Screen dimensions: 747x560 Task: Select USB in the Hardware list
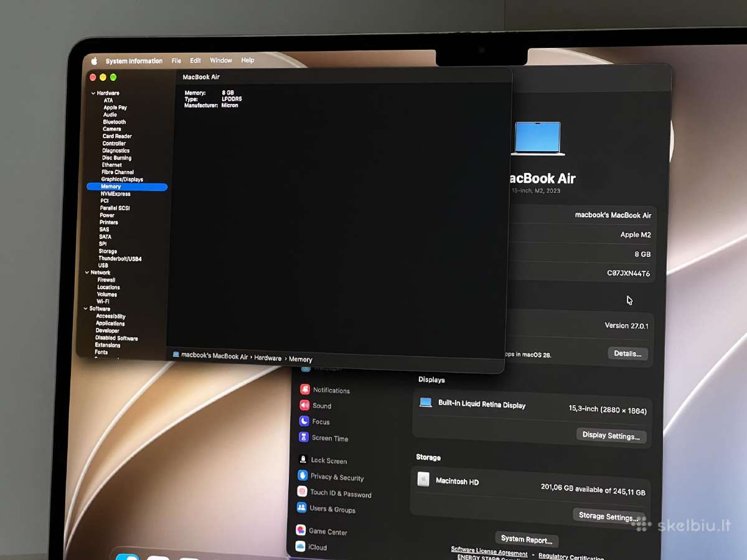click(x=103, y=266)
